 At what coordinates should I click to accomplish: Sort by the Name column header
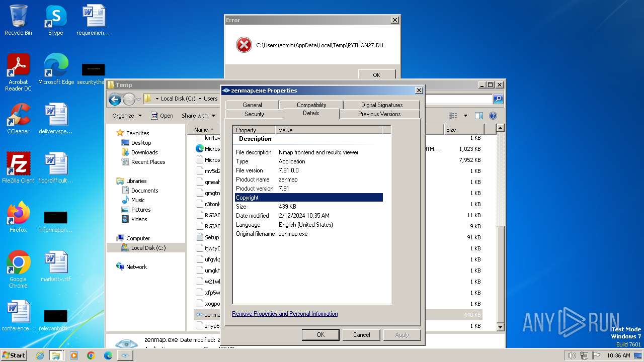[204, 130]
